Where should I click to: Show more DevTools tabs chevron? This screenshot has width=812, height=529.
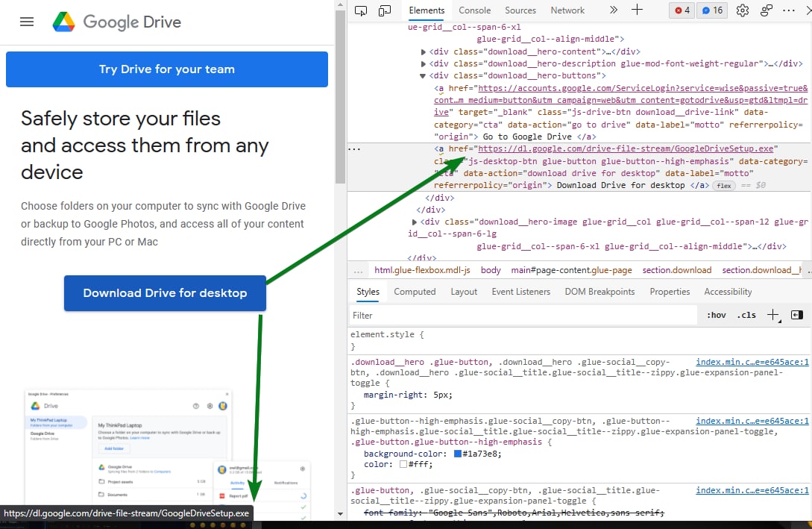(614, 10)
